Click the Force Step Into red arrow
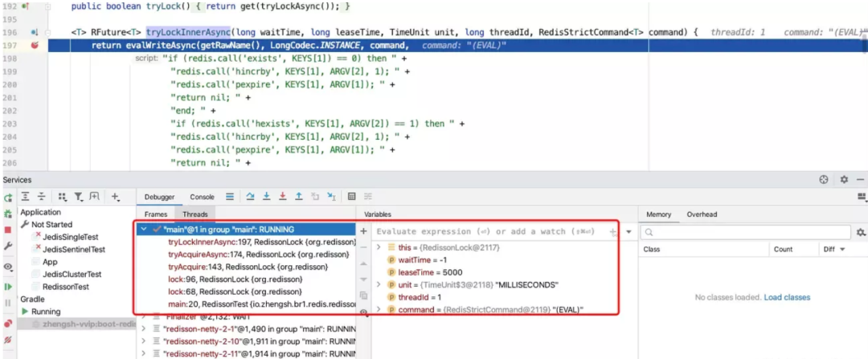868x359 pixels. (282, 197)
